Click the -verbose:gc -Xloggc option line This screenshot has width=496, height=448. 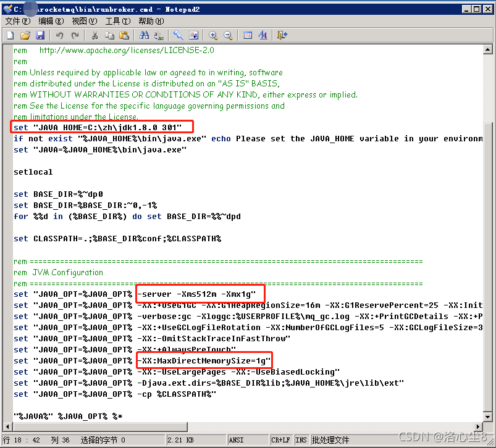248,317
